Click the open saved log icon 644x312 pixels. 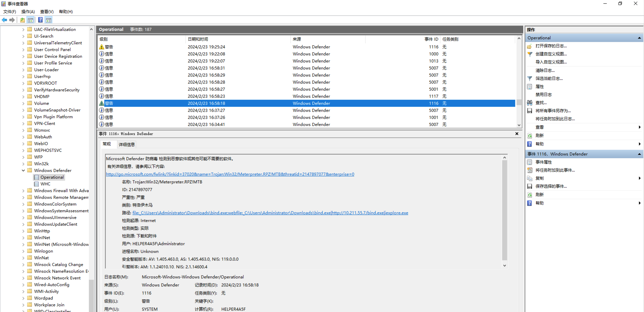pos(529,46)
